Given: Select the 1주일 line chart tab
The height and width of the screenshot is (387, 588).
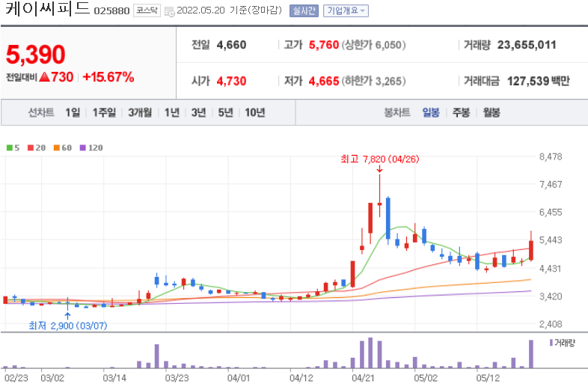Looking at the screenshot, I should coord(104,112).
